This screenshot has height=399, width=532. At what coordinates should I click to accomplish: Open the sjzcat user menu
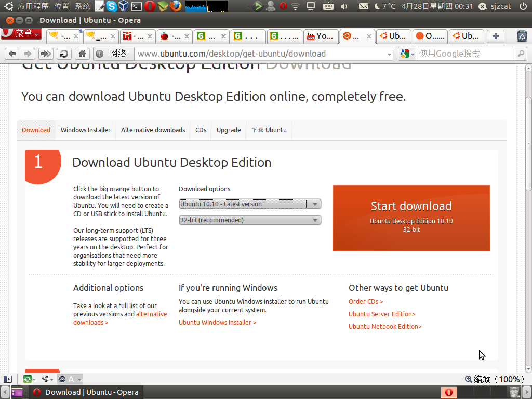pos(495,6)
